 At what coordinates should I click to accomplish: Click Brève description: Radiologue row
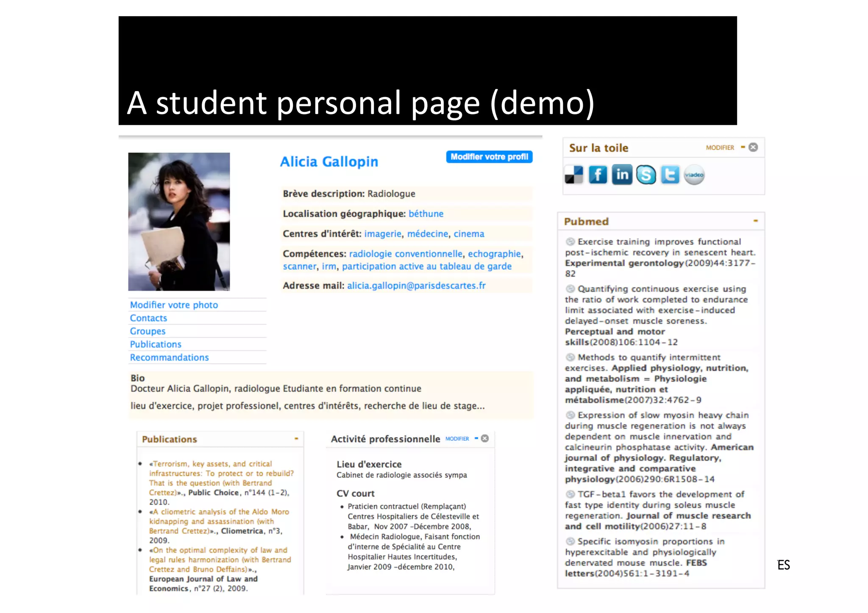pos(406,194)
